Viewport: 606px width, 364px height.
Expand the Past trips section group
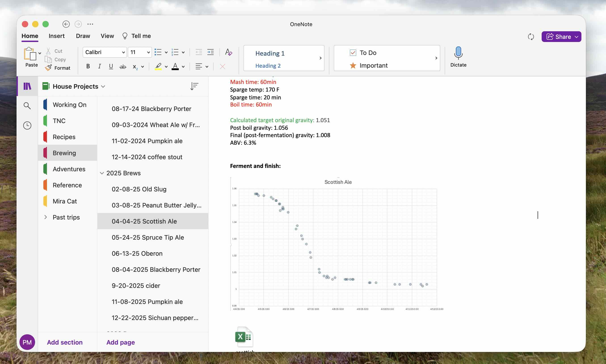click(x=46, y=217)
